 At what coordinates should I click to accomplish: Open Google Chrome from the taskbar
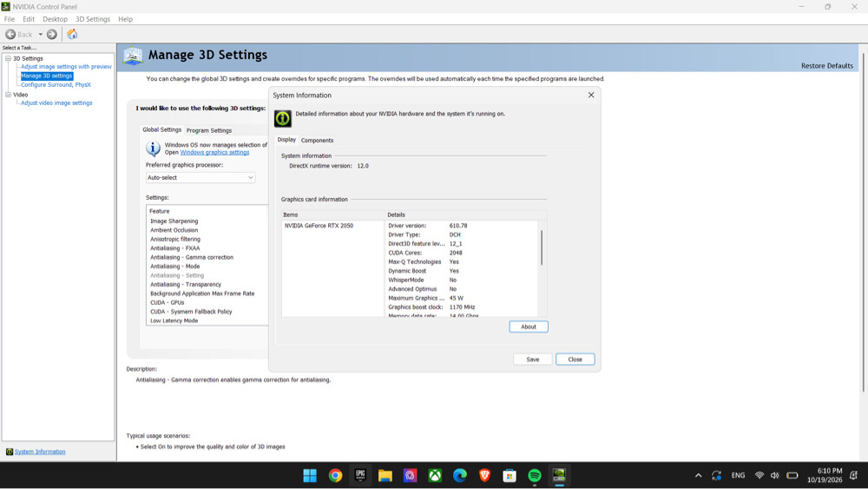click(x=335, y=476)
